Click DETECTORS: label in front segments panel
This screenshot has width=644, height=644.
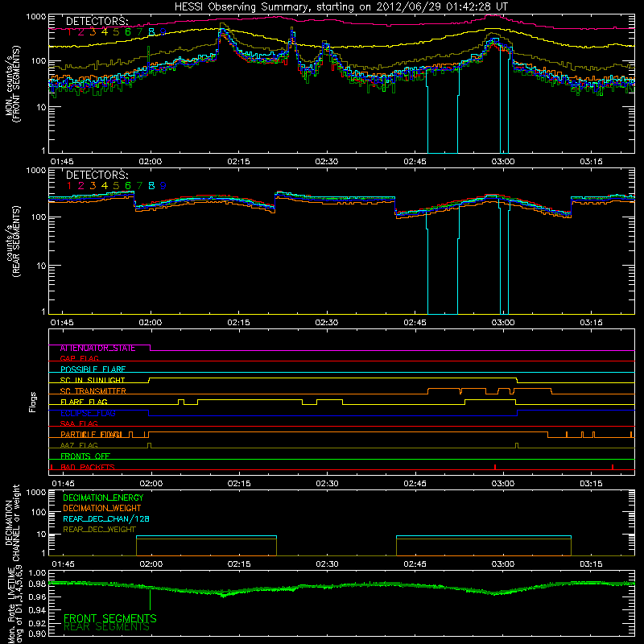tap(97, 21)
